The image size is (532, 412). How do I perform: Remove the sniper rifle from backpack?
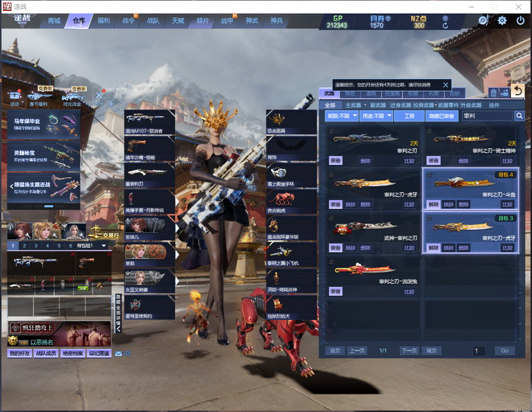(x=73, y=254)
